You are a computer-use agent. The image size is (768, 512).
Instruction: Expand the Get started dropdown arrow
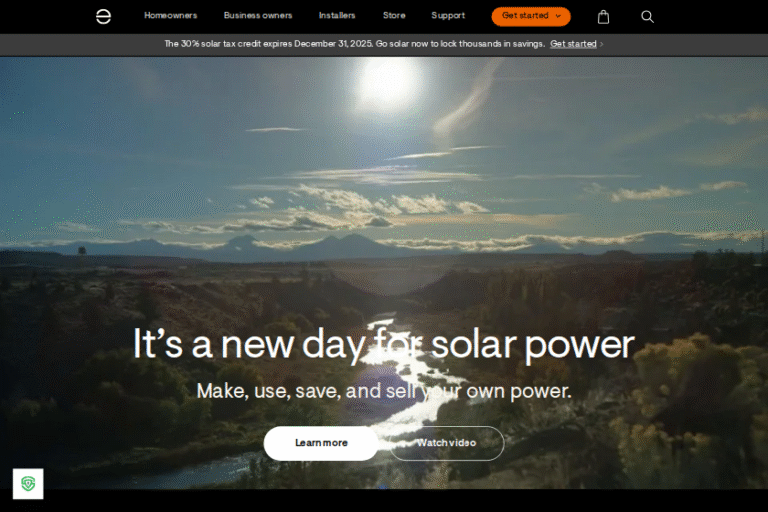pos(558,16)
